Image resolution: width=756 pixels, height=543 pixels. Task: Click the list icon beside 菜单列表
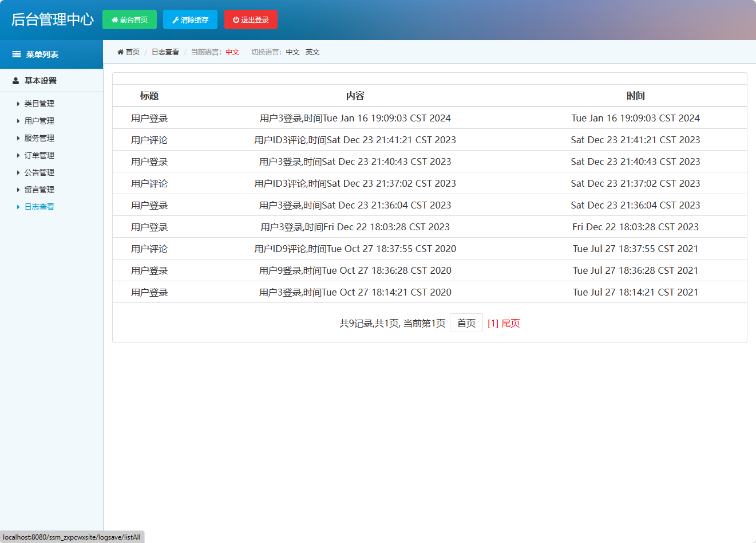pyautogui.click(x=15, y=54)
